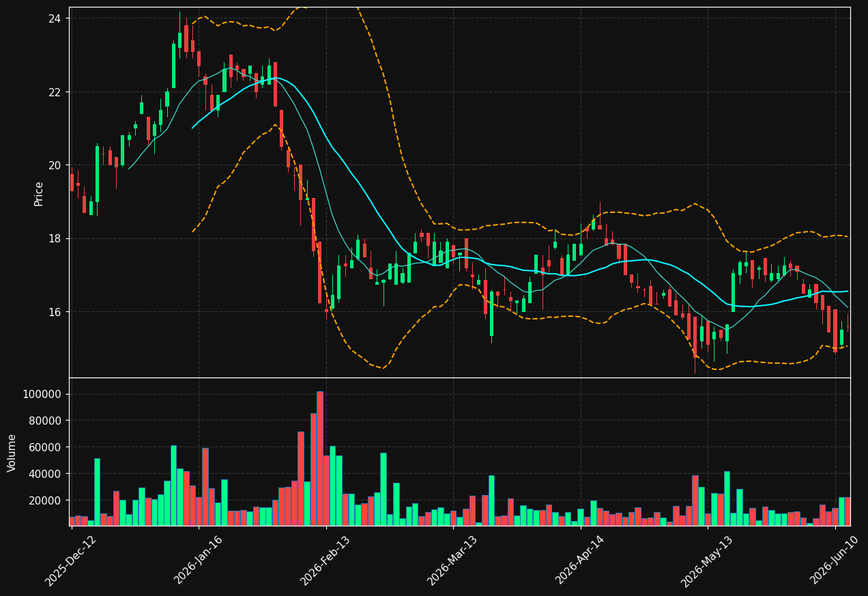Screen dimensions: 868x596
Task: Click the 2026-Apr-14 date label
Action: (580, 560)
